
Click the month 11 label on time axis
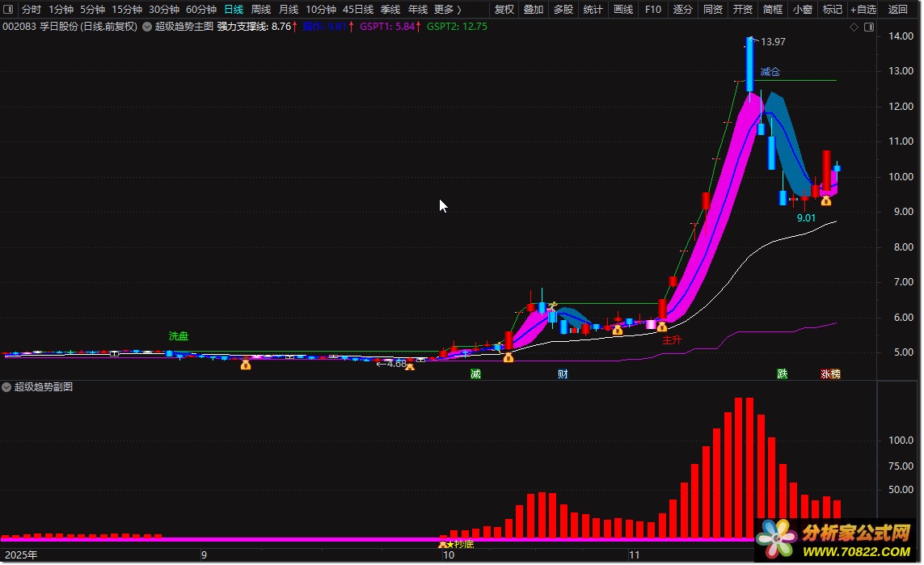[634, 555]
